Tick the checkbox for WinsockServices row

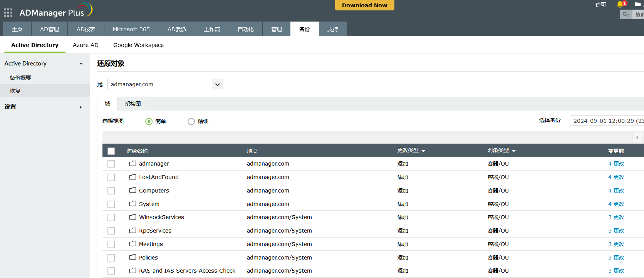[x=111, y=218]
